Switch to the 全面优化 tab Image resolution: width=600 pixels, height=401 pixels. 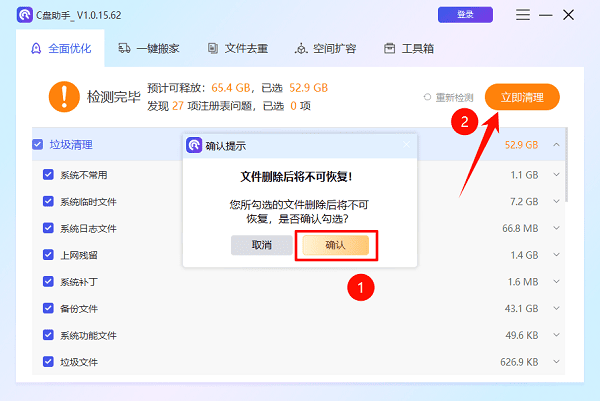pos(61,48)
